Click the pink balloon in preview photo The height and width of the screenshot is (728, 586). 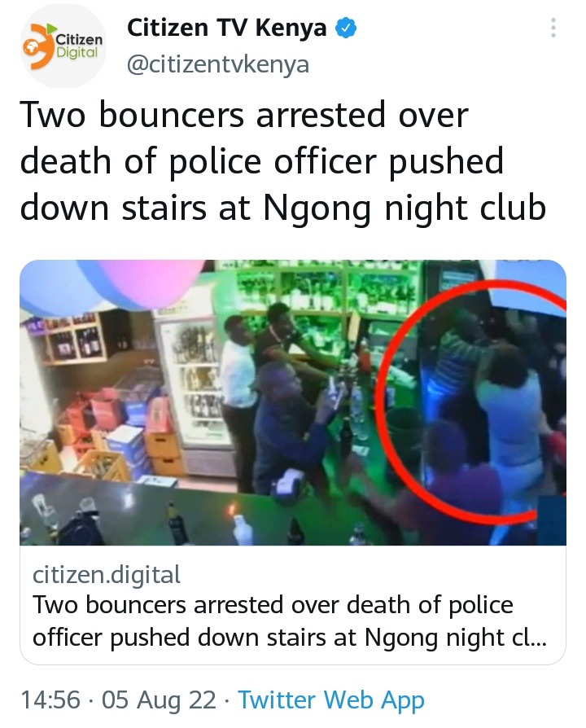click(x=153, y=282)
